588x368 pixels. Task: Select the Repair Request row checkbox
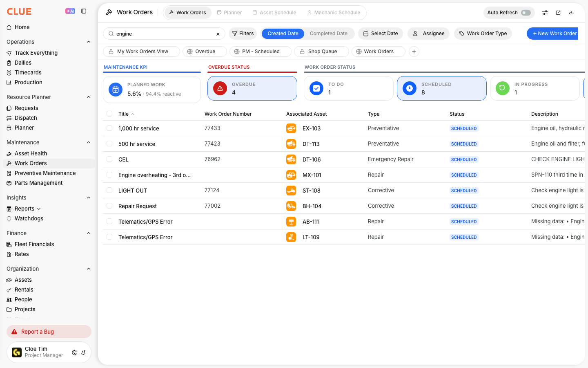pos(109,206)
